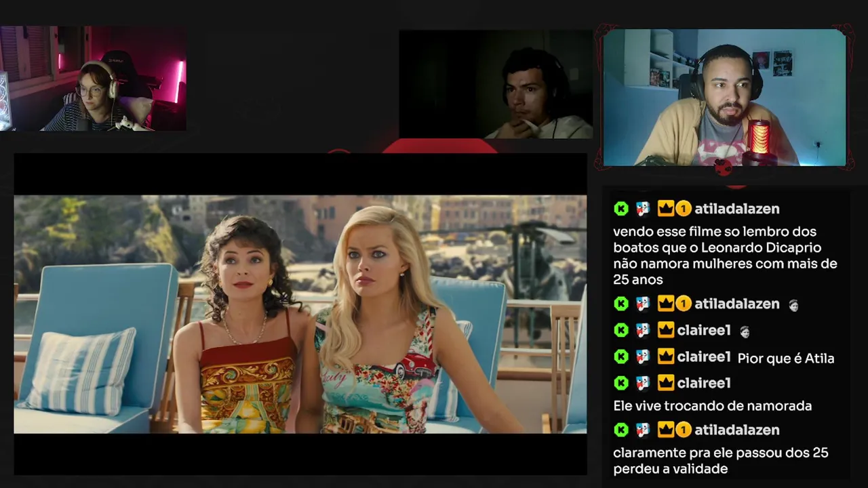Image resolution: width=868 pixels, height=488 pixels.
Task: Click channel badge on clairee1 row above 'Ele vive trocando'
Action: click(x=643, y=383)
